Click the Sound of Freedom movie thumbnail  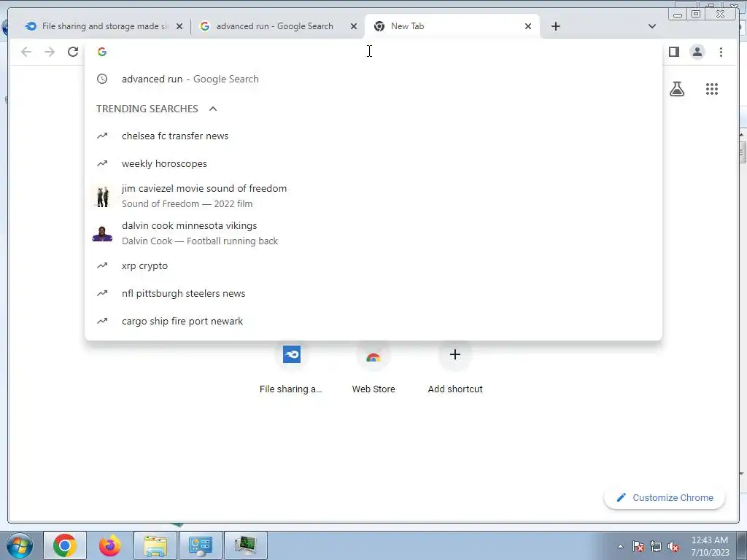[102, 196]
